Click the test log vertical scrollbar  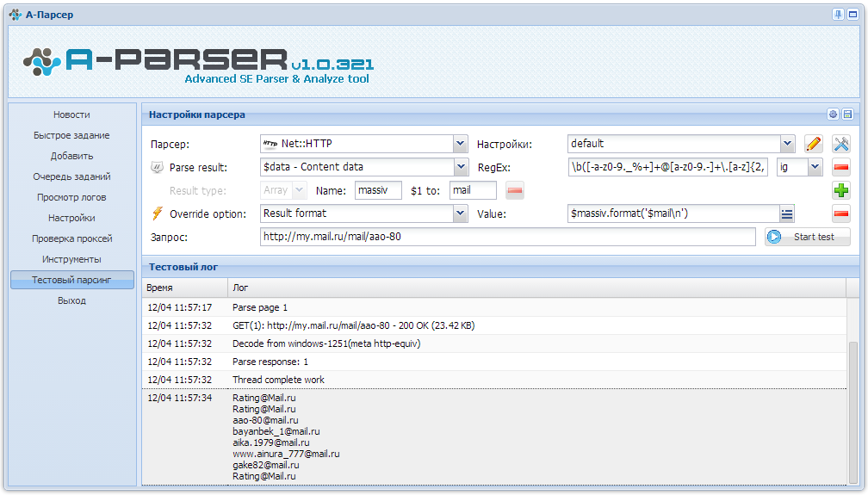tap(853, 411)
